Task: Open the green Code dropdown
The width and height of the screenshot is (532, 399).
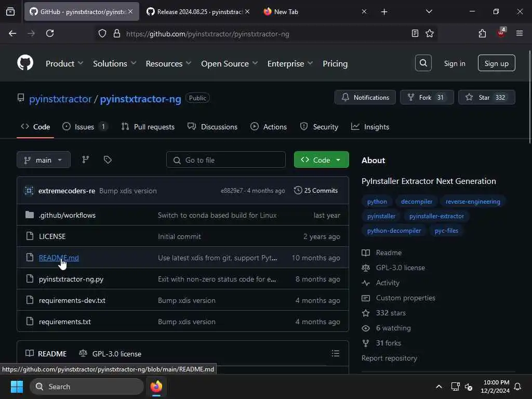Action: coord(321,160)
